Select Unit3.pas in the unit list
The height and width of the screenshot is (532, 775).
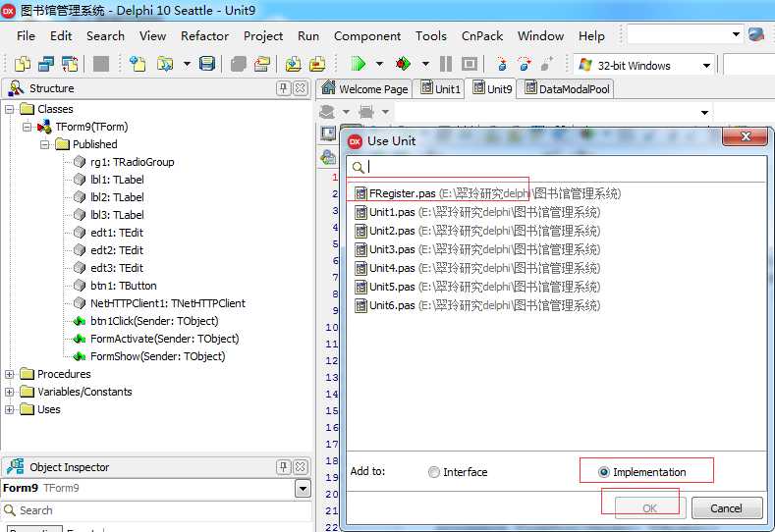(x=557, y=249)
